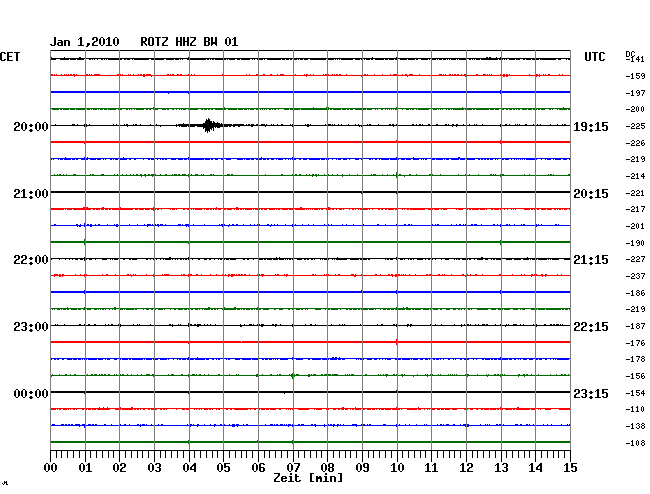The width and height of the screenshot is (650, 494).
Task: Click minute-axis tick label '13'
Action: pos(501,467)
